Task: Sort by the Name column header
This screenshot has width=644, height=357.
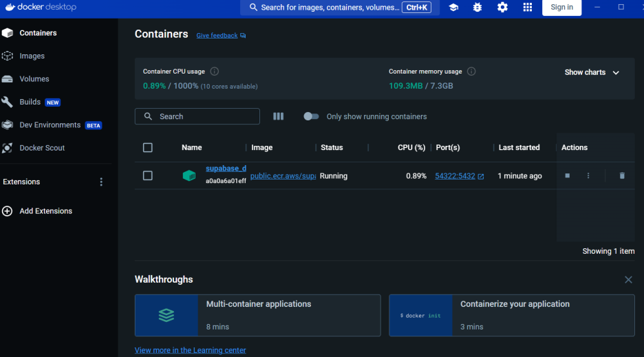Action: coord(192,147)
